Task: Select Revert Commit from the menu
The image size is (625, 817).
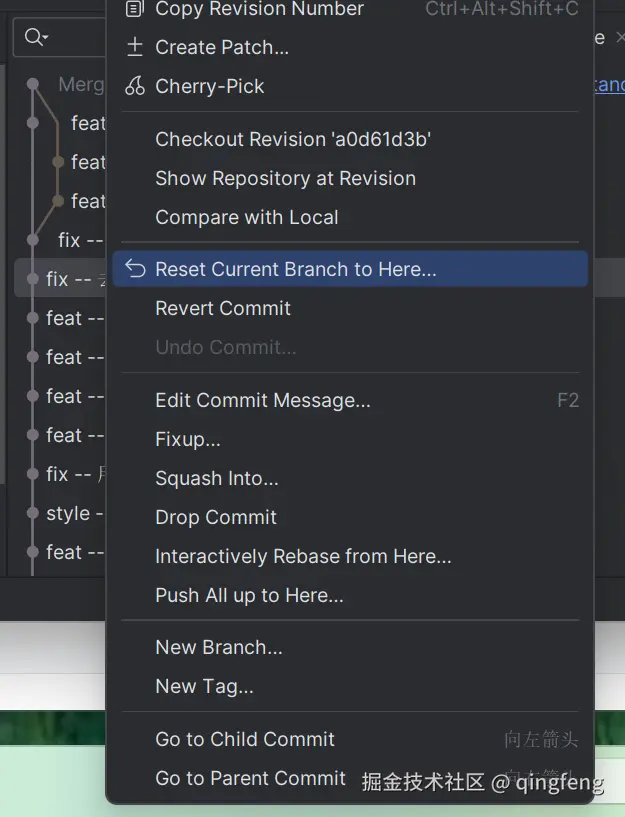Action: (x=223, y=308)
